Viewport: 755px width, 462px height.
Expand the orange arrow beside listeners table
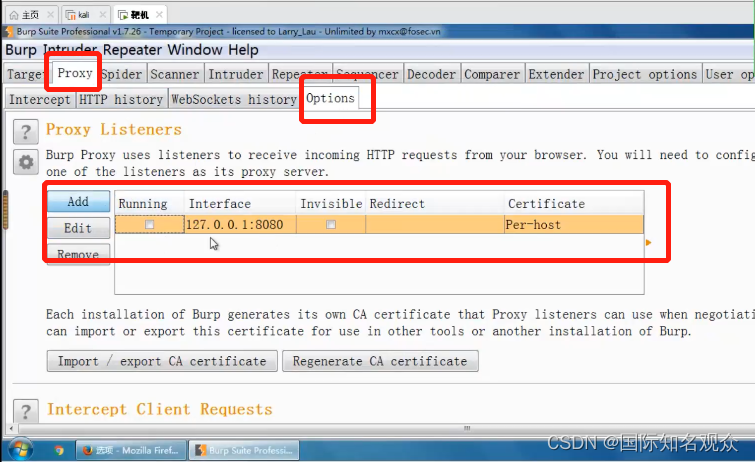pyautogui.click(x=649, y=242)
